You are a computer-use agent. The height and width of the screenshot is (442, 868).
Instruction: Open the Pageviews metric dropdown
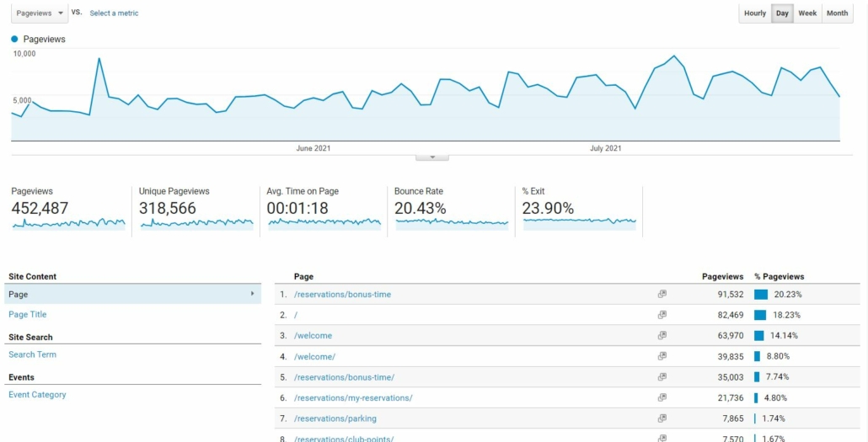click(x=40, y=13)
